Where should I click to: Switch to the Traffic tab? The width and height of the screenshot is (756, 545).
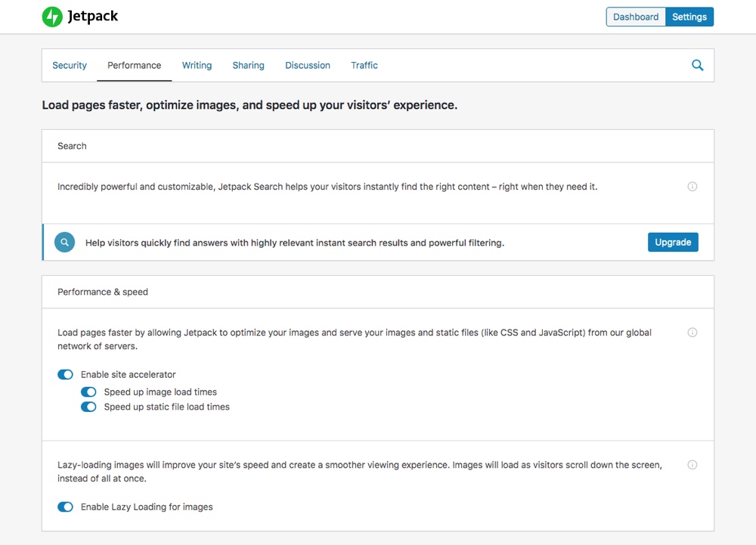[x=364, y=65]
